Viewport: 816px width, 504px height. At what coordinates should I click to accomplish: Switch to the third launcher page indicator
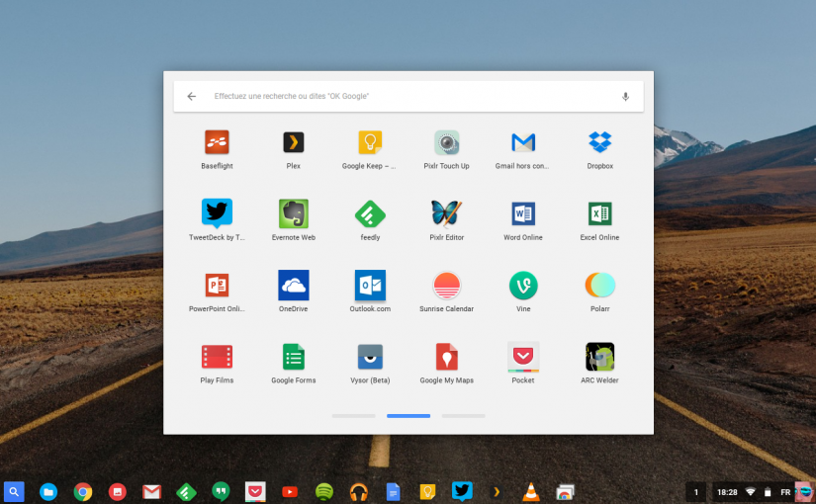[463, 416]
